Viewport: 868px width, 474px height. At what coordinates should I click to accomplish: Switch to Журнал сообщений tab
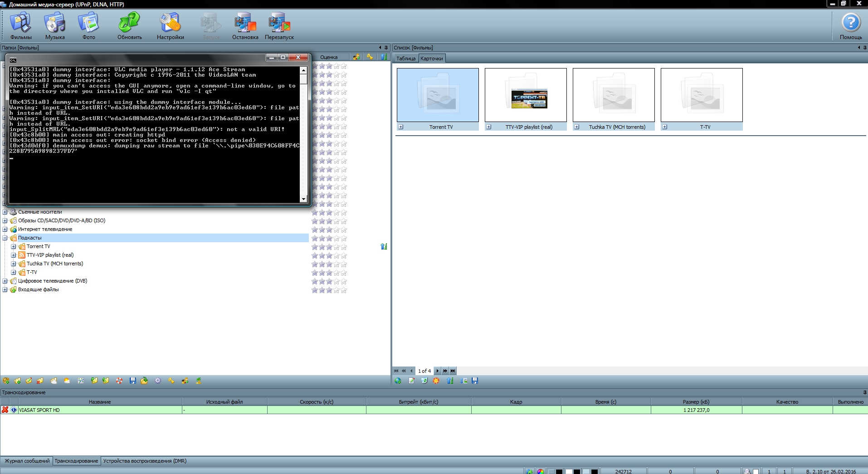tap(27, 461)
